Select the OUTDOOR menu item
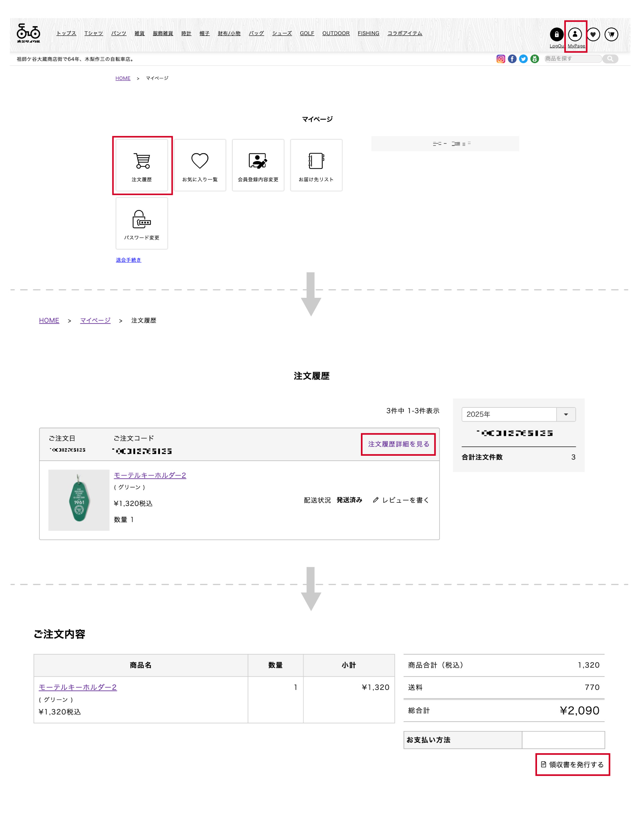Screen dimensions: 644x829 click(x=336, y=34)
